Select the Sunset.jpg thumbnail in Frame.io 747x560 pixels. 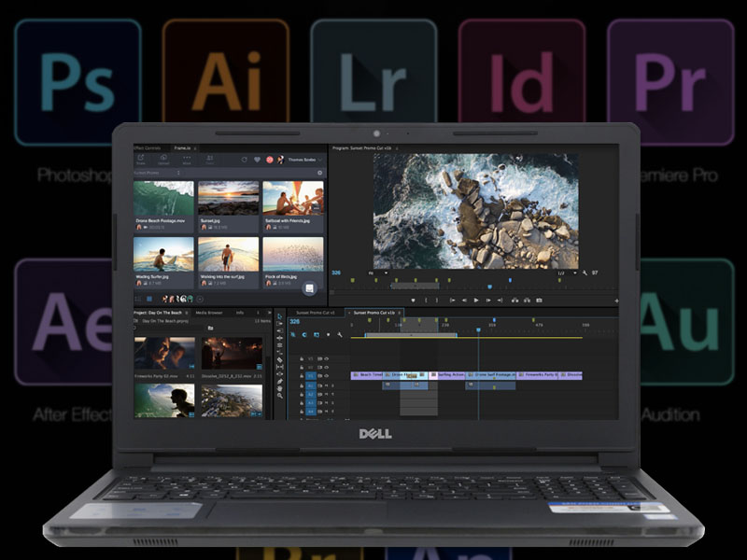click(x=228, y=198)
